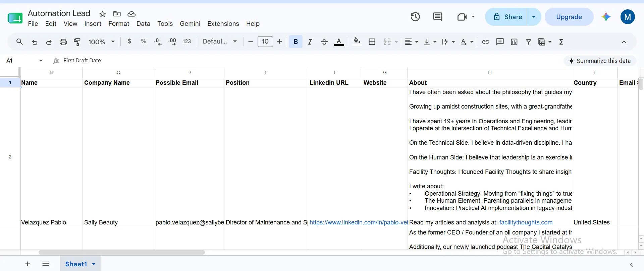
Task: Open the Extensions menu
Action: click(x=223, y=23)
